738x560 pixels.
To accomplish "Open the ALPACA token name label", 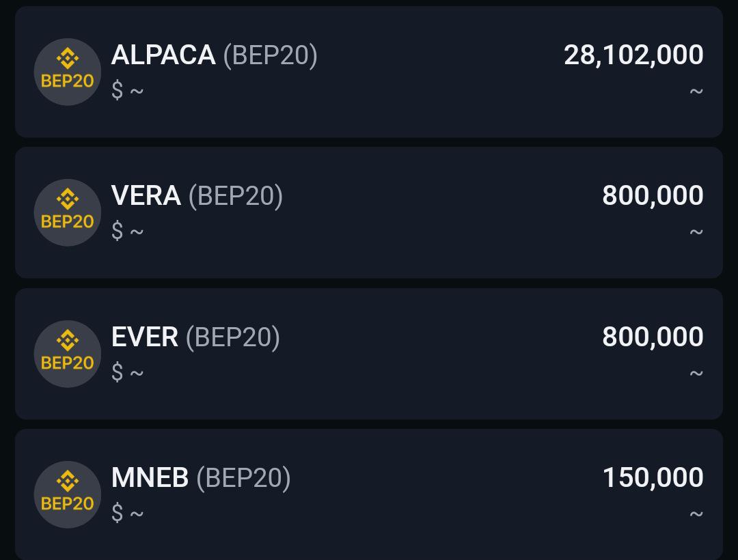I will 163,55.
